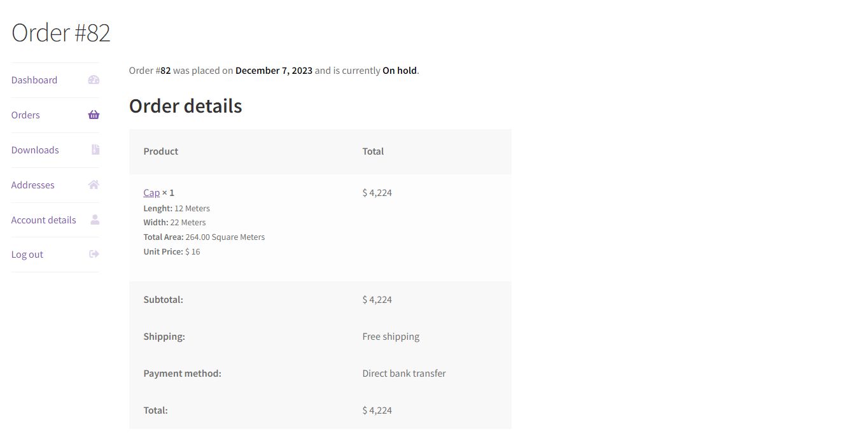Click the Total column header

point(373,151)
